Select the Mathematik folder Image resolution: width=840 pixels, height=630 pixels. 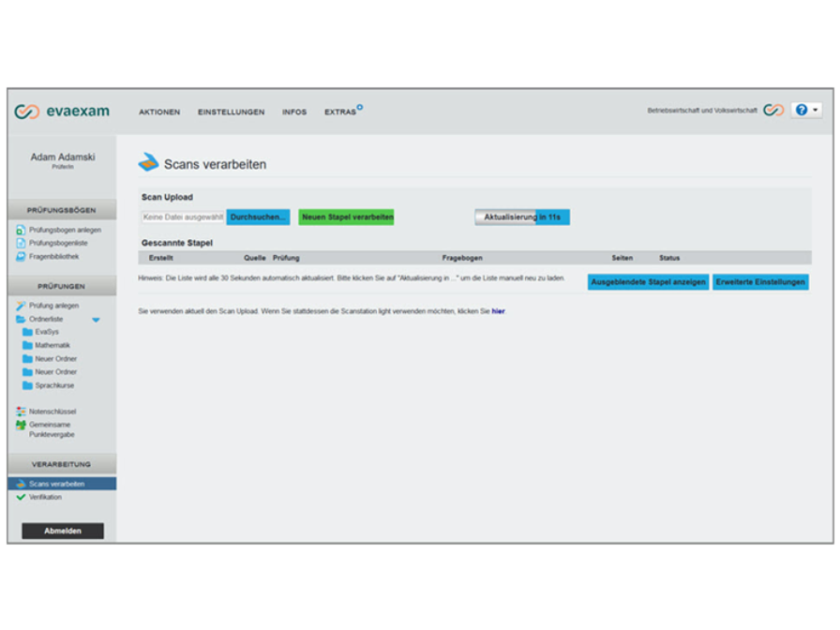click(52, 345)
